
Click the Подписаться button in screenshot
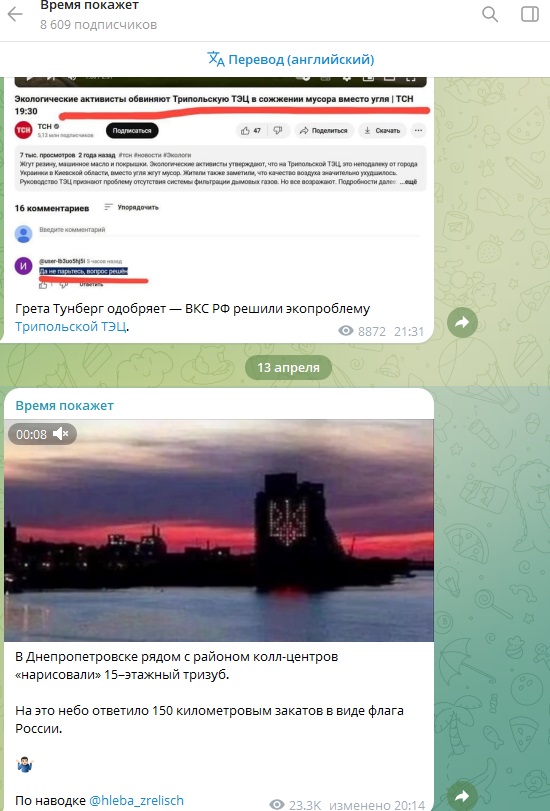click(132, 131)
